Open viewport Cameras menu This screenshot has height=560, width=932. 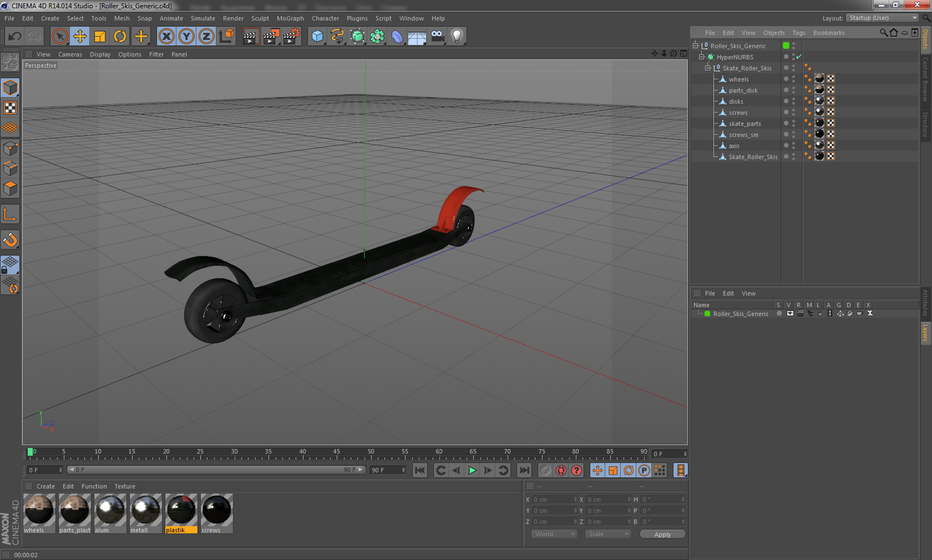coord(70,54)
